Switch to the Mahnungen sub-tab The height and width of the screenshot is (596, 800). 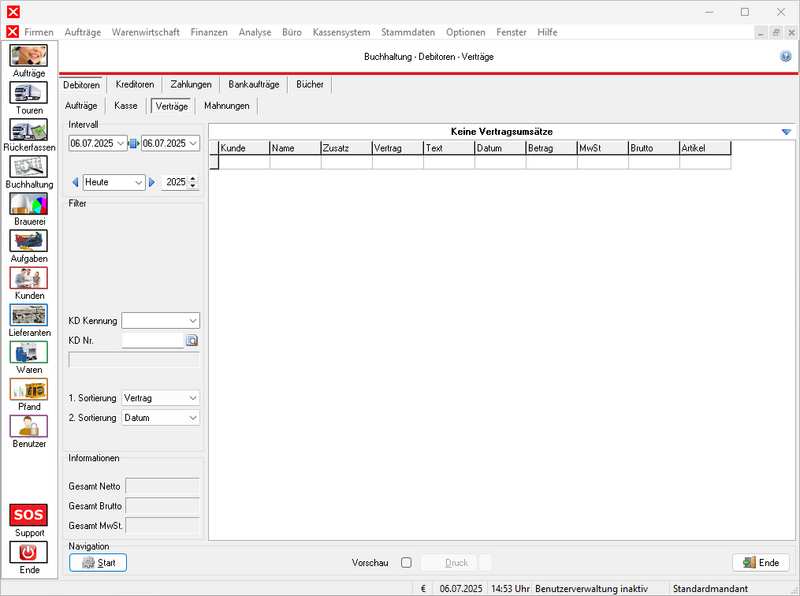226,105
